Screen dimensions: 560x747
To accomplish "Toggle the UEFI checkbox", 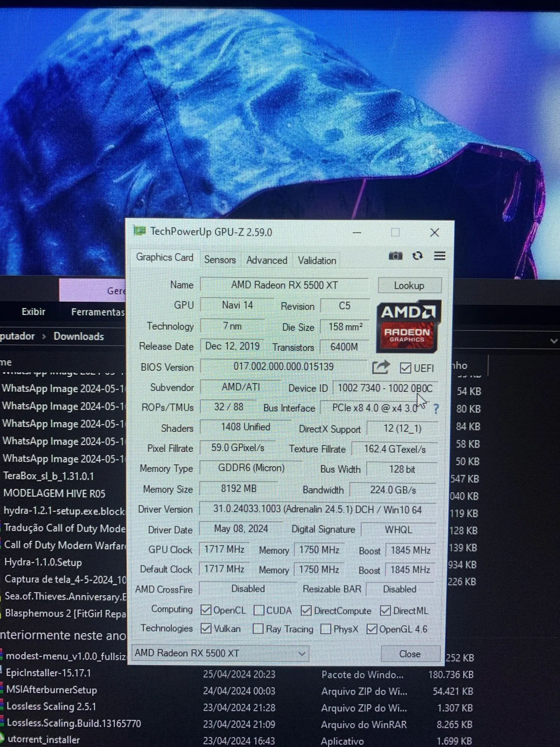I will tap(405, 368).
